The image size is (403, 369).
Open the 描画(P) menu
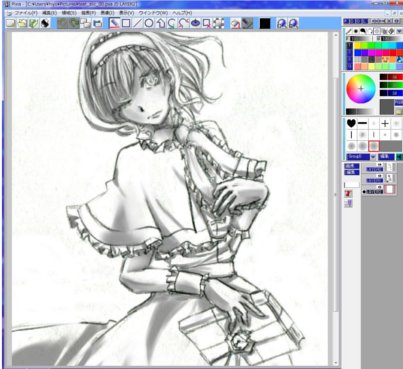(89, 13)
